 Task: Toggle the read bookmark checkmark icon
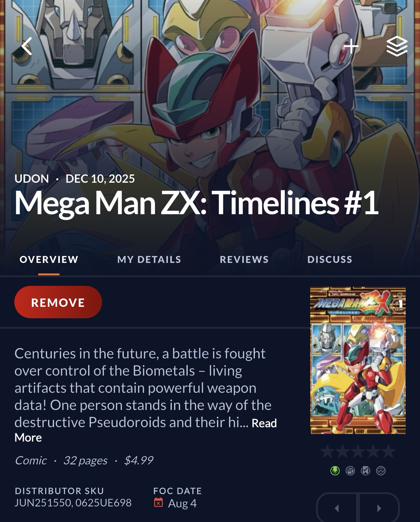pos(366,470)
